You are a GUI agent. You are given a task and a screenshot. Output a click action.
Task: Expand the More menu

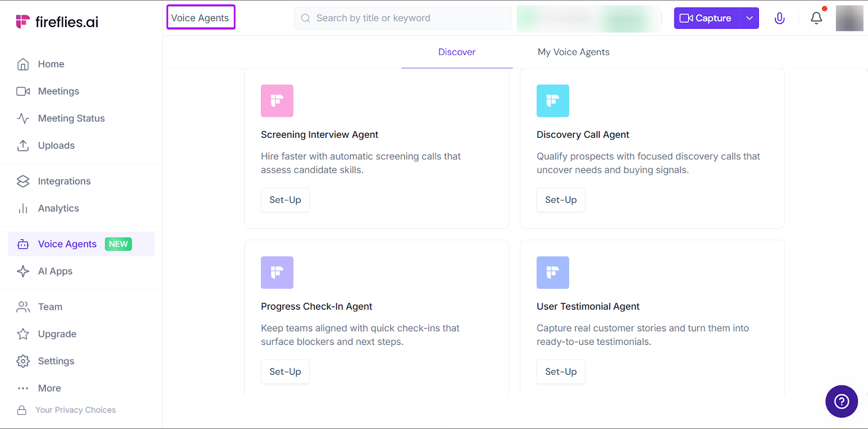pos(49,388)
